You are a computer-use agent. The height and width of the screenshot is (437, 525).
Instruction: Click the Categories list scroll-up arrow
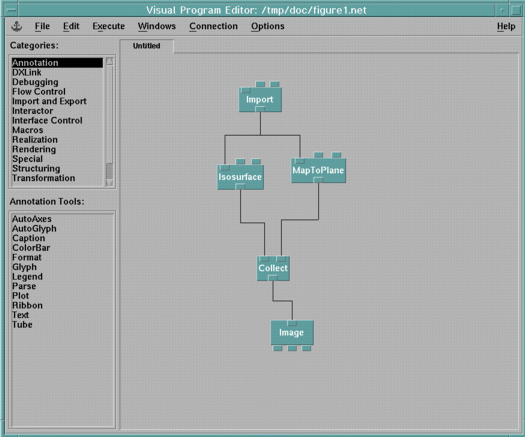click(109, 61)
